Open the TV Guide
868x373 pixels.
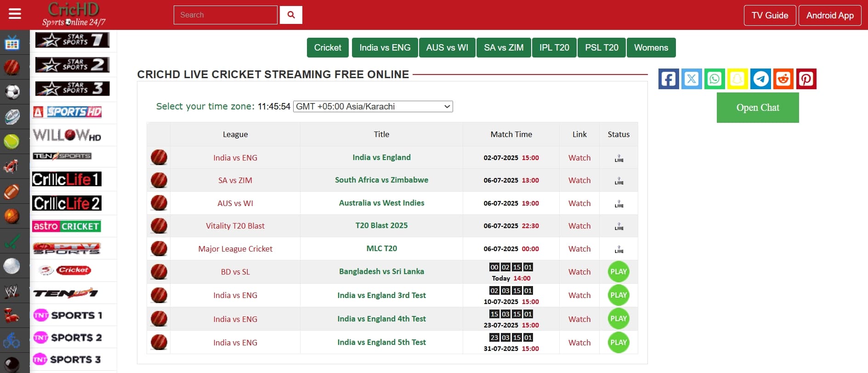[x=770, y=15]
